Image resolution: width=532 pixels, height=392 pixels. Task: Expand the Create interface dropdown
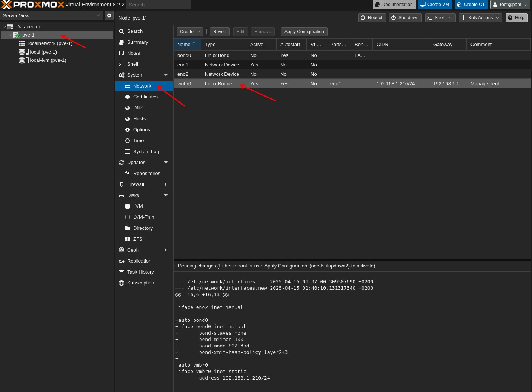point(190,32)
